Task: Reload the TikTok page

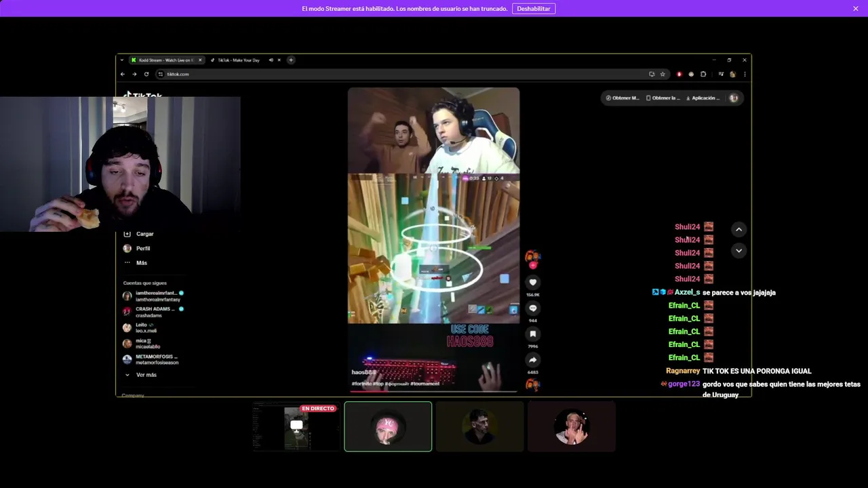Action: pos(146,74)
